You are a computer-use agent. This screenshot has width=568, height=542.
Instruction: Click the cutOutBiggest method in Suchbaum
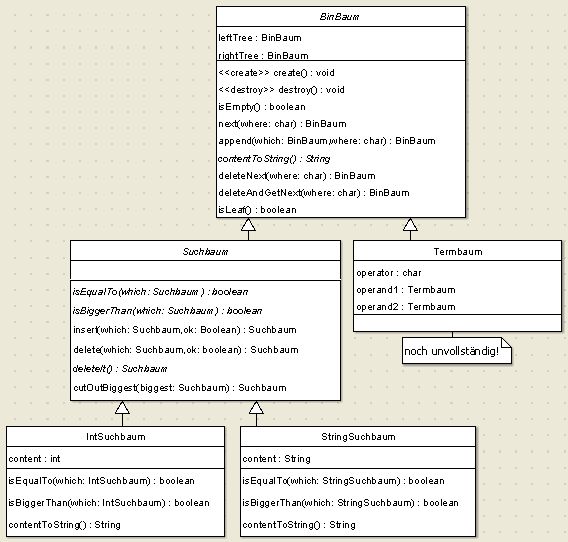point(180,388)
